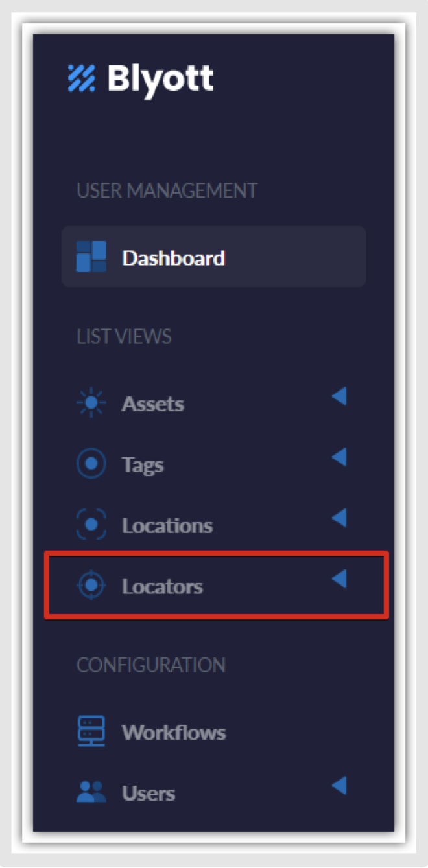The height and width of the screenshot is (868, 428).
Task: Click the Locators crosshair icon
Action: pyautogui.click(x=91, y=586)
